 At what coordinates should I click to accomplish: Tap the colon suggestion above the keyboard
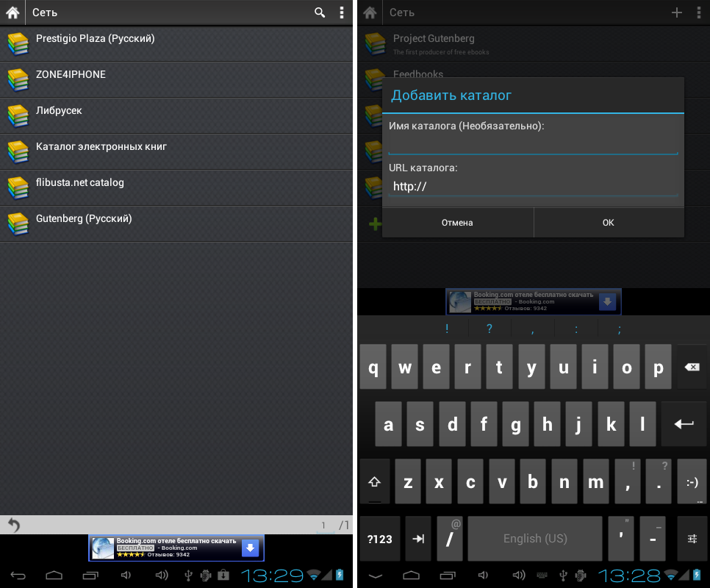coord(576,329)
